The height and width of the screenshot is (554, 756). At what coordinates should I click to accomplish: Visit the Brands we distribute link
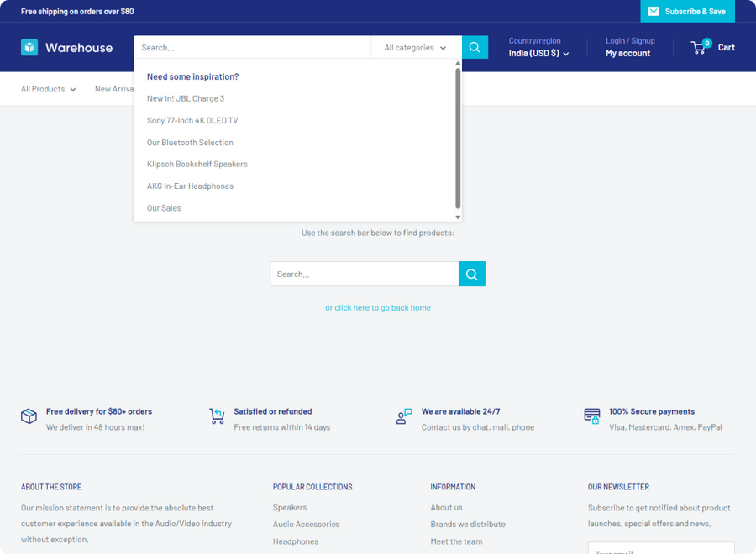(468, 524)
